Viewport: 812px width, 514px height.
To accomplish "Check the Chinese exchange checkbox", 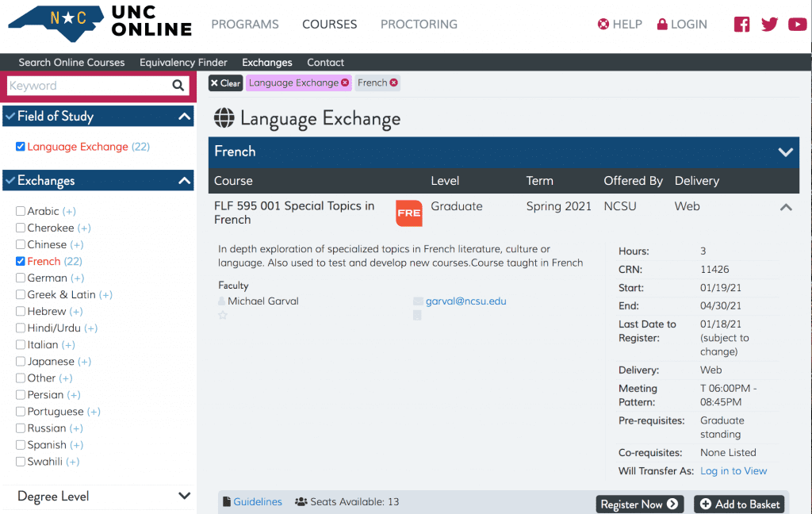I will tap(20, 244).
